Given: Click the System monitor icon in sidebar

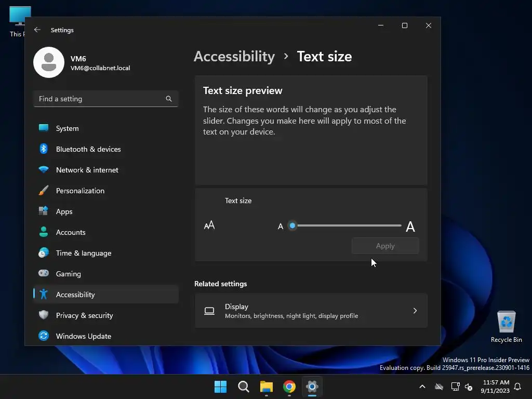Looking at the screenshot, I should (44, 128).
